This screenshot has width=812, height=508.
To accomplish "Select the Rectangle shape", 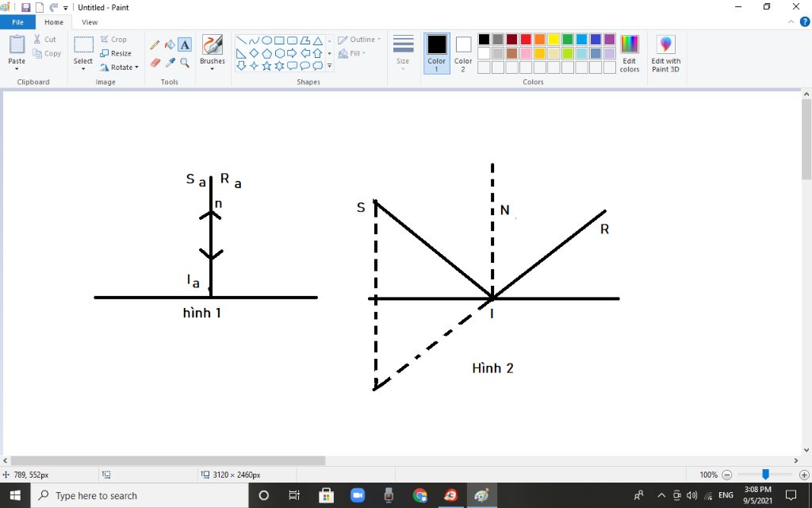I will tap(279, 40).
